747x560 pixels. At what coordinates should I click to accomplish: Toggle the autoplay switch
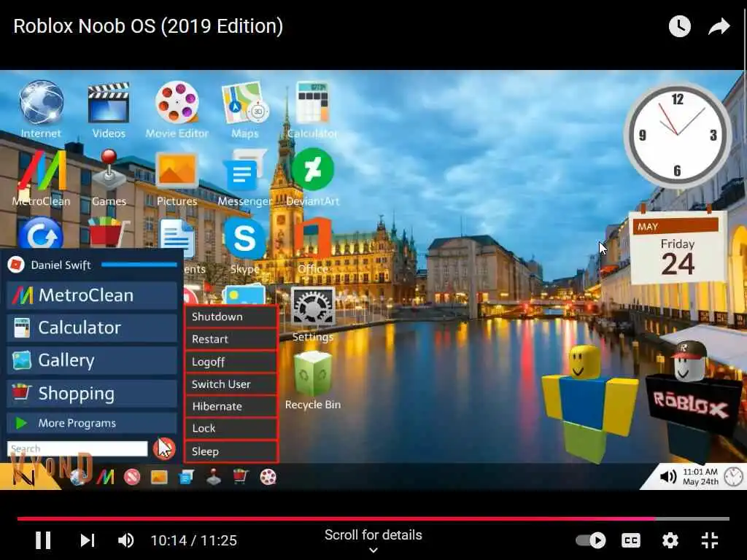(591, 540)
